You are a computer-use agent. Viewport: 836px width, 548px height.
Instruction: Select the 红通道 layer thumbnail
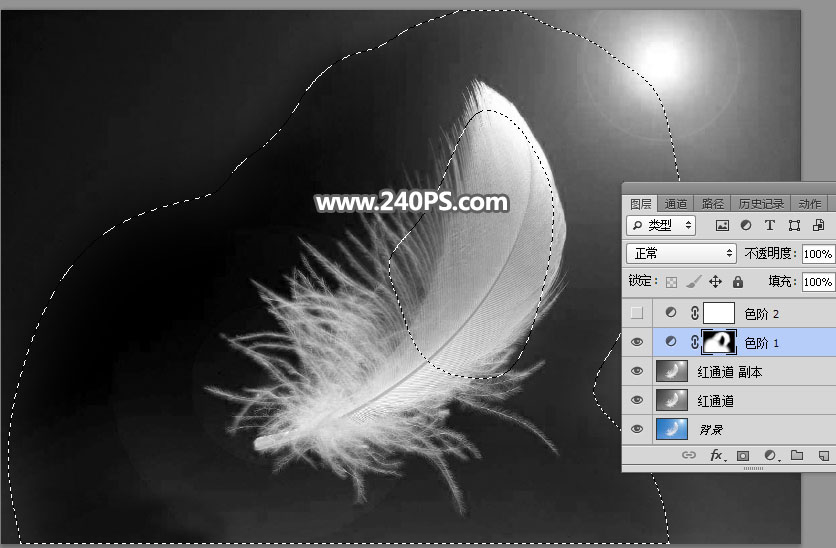[671, 400]
